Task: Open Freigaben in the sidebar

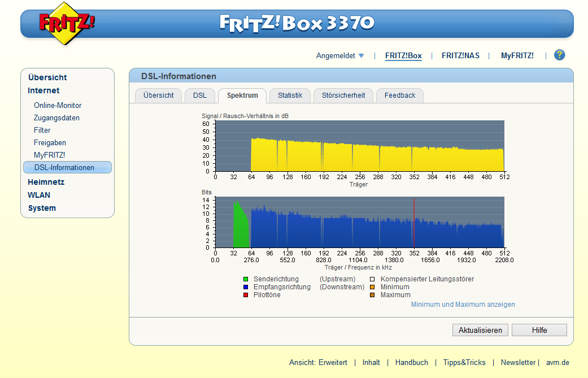Action: coord(50,142)
